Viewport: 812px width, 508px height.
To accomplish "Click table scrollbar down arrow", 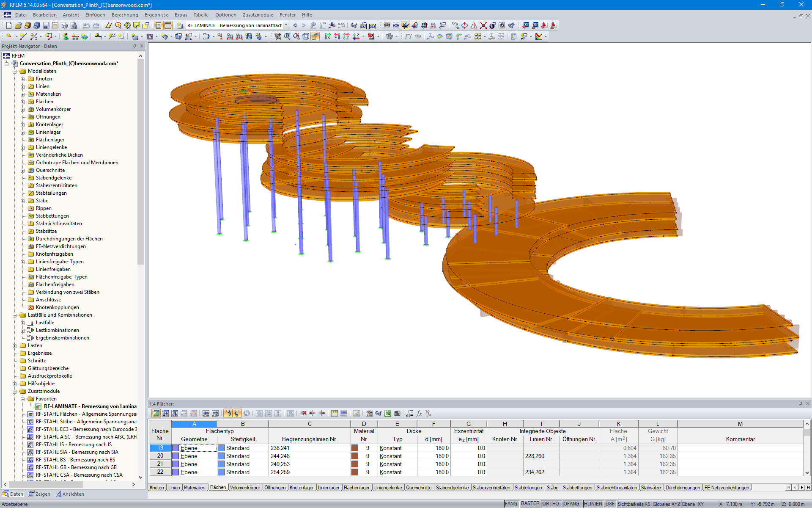I will tap(807, 473).
